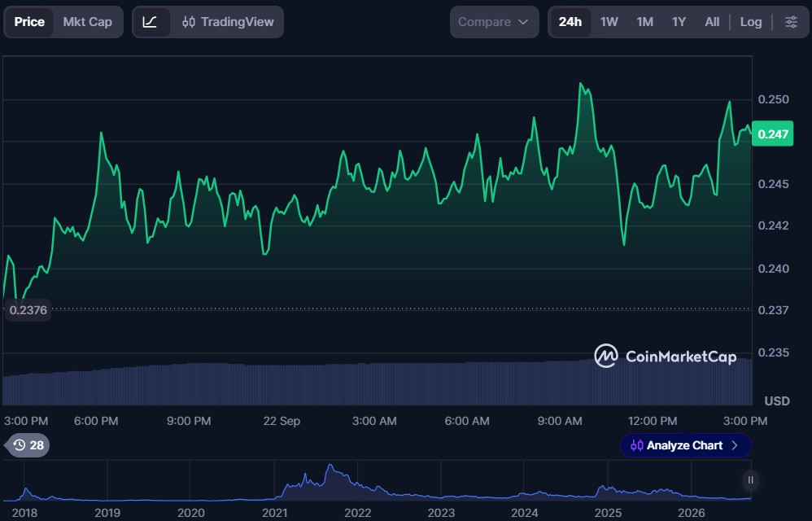Click the 22 Sep date label
Viewport: 812px width, 521px height.
pos(282,421)
